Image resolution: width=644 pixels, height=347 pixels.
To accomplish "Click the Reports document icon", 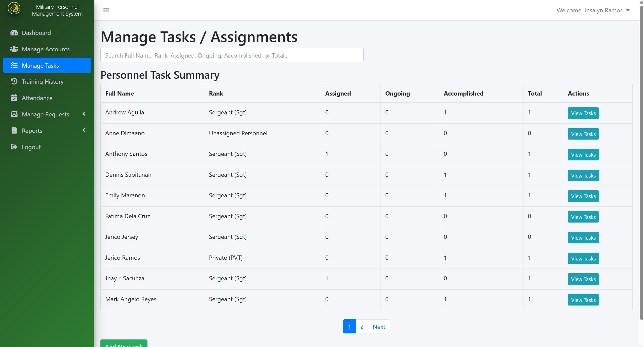I will [14, 131].
